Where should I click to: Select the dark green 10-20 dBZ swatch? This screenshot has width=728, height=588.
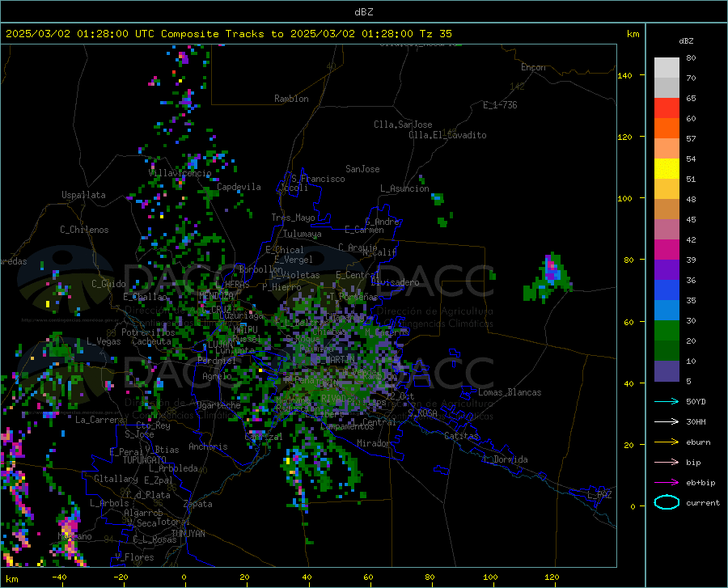point(667,351)
